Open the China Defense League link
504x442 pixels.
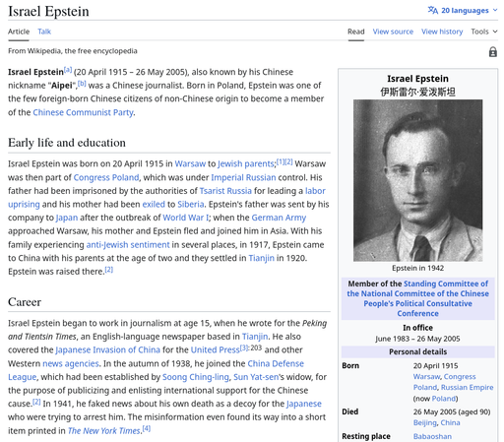click(x=276, y=363)
